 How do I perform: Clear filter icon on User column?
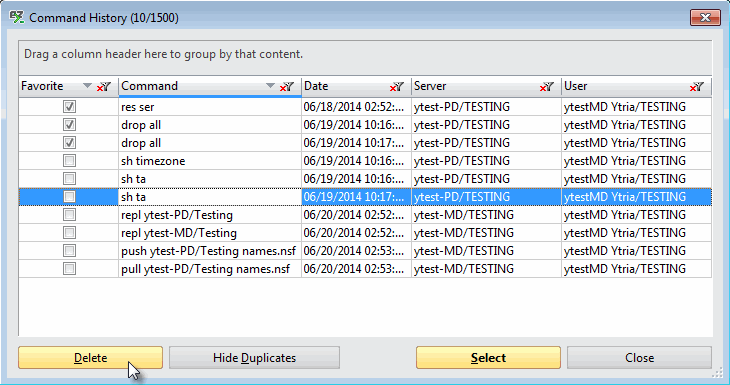696,87
